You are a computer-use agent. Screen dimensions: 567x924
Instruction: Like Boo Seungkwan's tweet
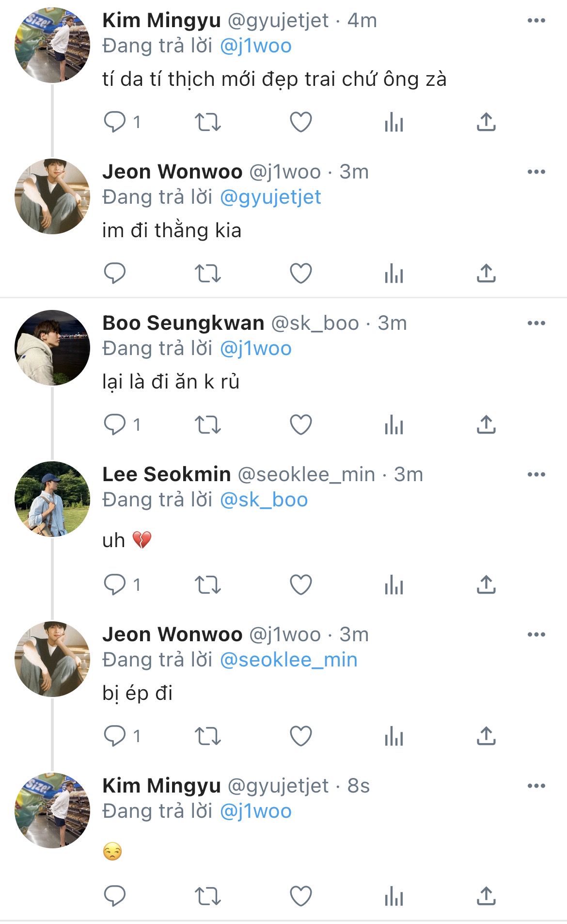tap(300, 425)
